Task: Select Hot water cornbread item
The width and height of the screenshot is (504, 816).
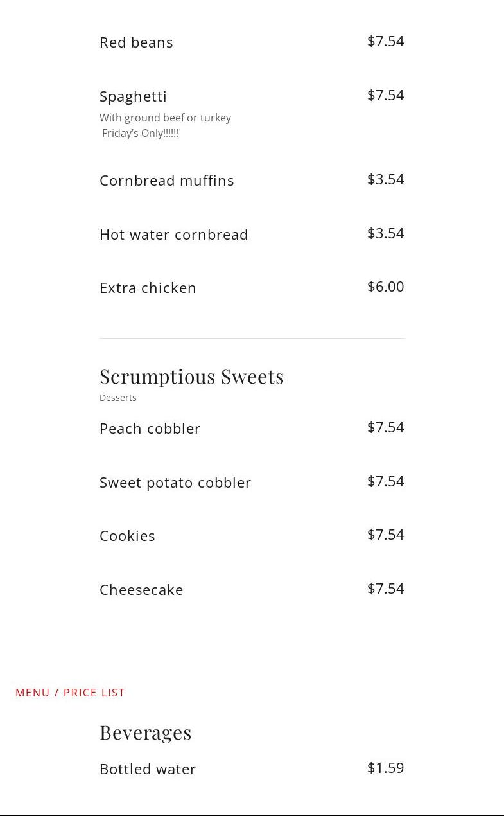Action: [173, 235]
